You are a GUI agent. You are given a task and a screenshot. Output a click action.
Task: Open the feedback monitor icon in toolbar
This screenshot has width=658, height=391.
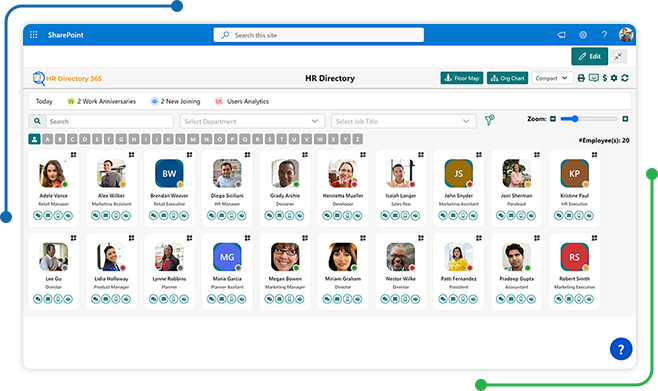(593, 78)
